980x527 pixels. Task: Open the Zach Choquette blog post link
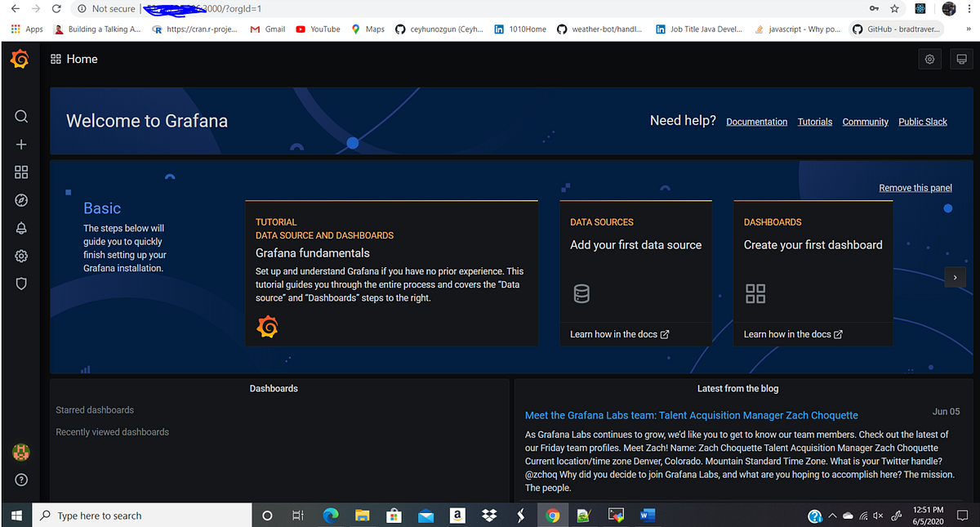(693, 415)
